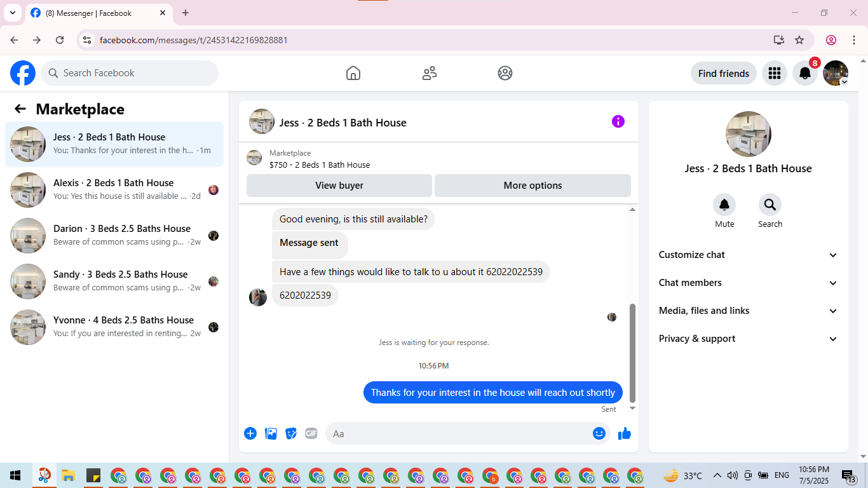Expand Media, files and links section

coord(749,311)
